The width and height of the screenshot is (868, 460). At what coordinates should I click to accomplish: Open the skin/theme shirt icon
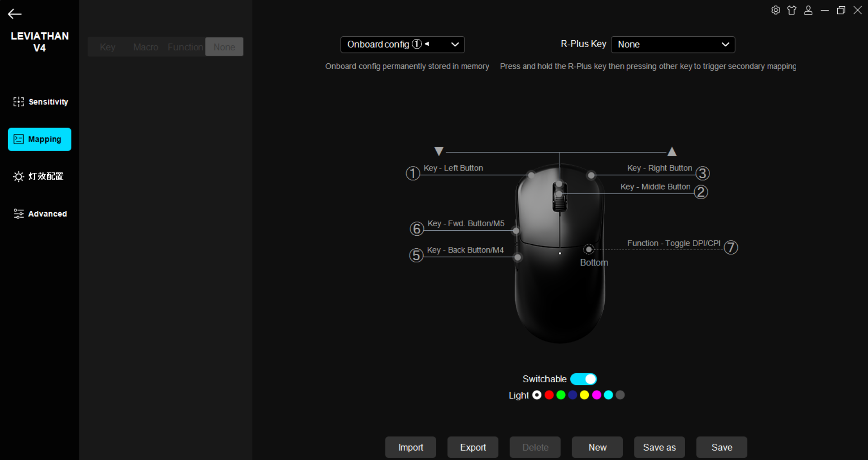(792, 10)
